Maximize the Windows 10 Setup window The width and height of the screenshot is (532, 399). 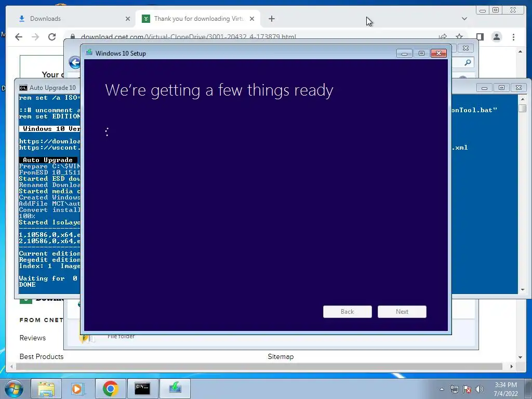pyautogui.click(x=421, y=54)
